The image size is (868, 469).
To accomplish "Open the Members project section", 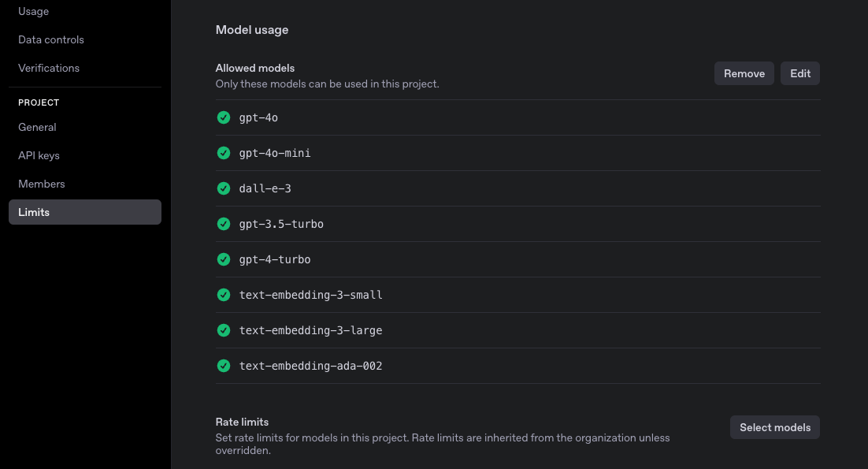I will tap(42, 184).
